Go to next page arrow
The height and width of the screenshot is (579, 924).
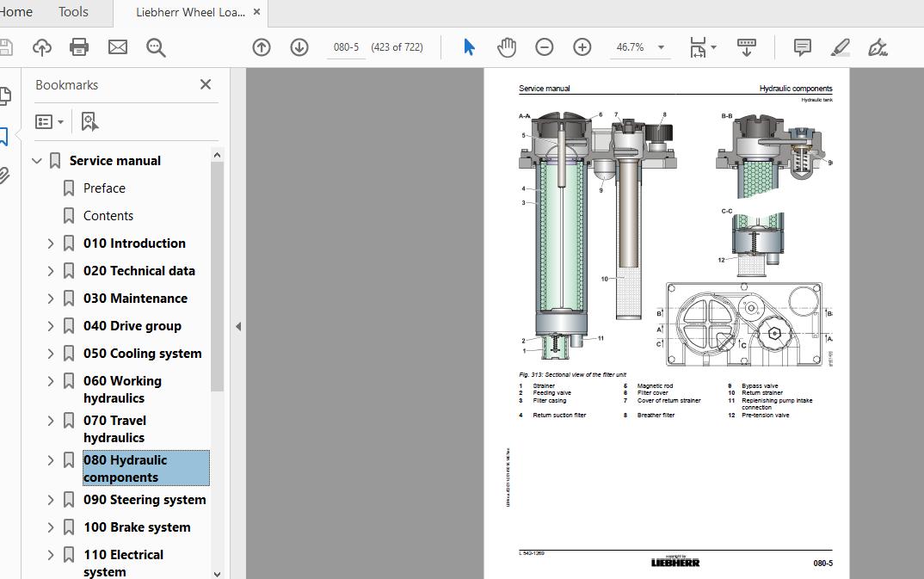tap(299, 47)
